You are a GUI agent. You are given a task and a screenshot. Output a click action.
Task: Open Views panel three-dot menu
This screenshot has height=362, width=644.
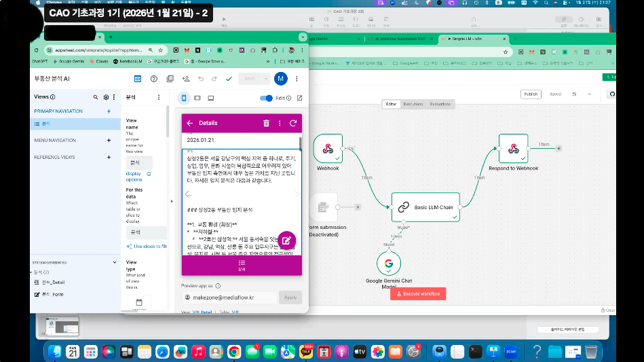click(114, 97)
